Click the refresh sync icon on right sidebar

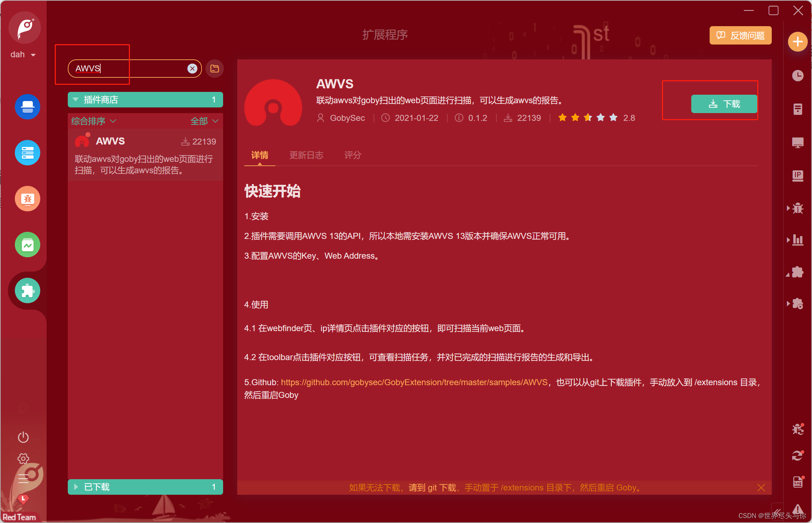[x=798, y=455]
